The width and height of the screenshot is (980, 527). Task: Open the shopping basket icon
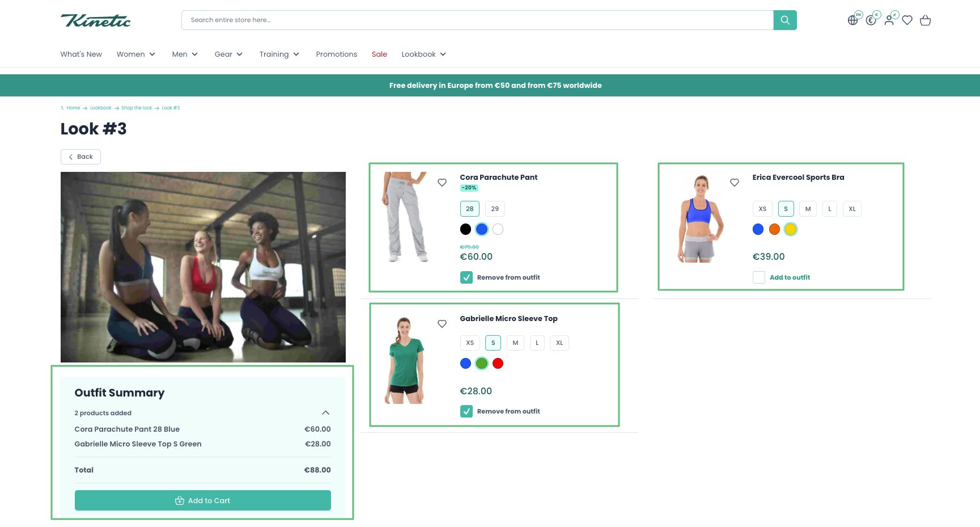coord(925,20)
